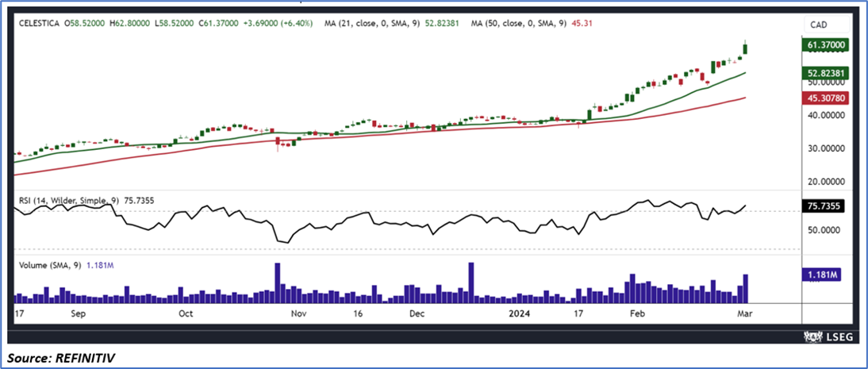Click the green 61.37000 price tag
The image size is (868, 369).
[x=825, y=45]
